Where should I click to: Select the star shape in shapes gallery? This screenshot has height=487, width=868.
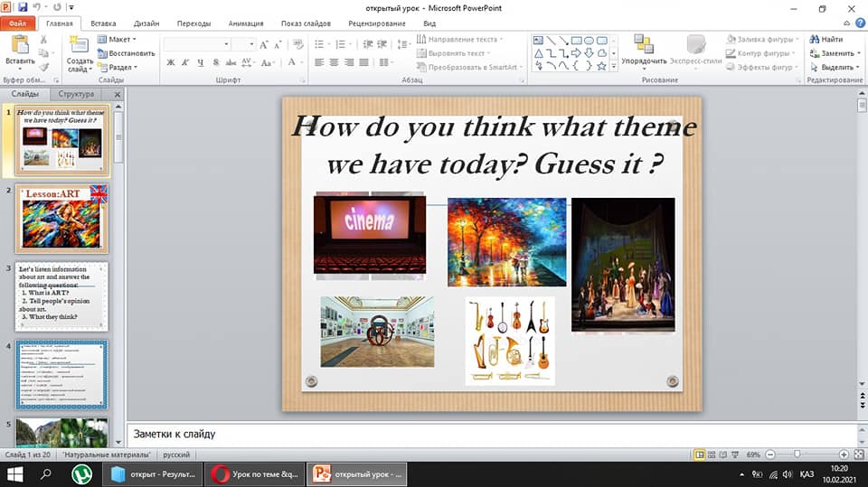[601, 65]
